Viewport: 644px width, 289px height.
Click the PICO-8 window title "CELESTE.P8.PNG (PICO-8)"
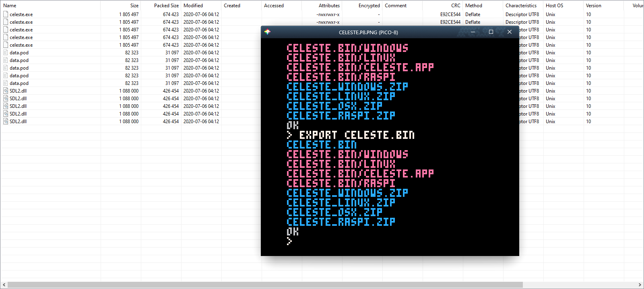pos(368,32)
